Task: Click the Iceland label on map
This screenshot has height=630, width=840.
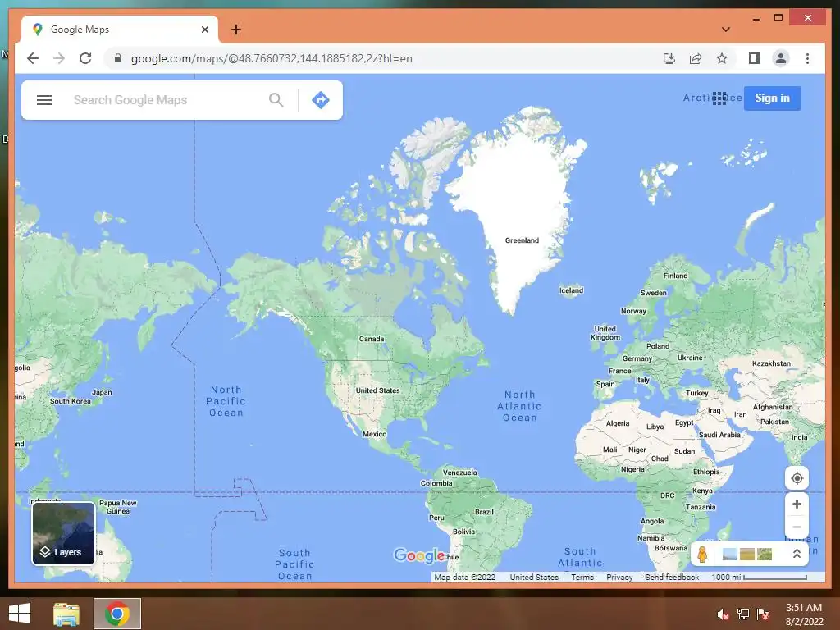Action: 571,290
